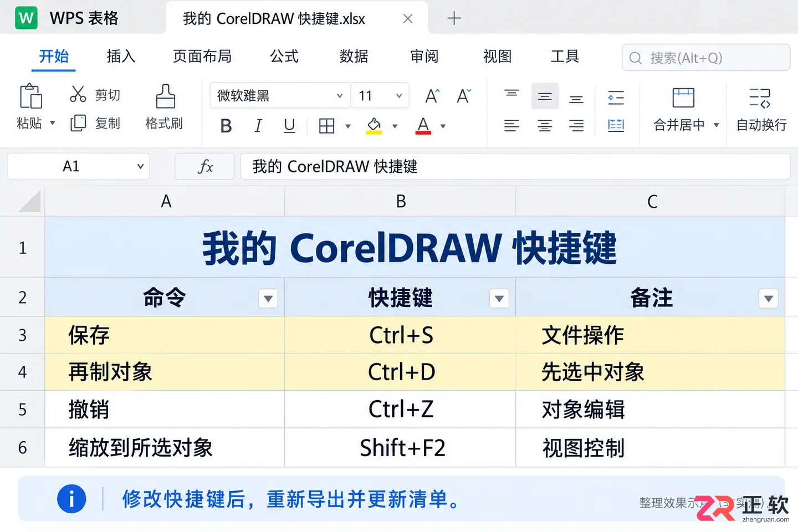The image size is (798, 532).
Task: Open the Name Box A1 dropdown
Action: 140,166
